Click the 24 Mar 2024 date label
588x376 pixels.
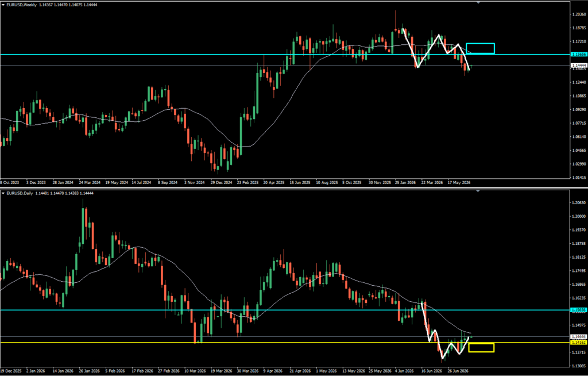coord(90,183)
